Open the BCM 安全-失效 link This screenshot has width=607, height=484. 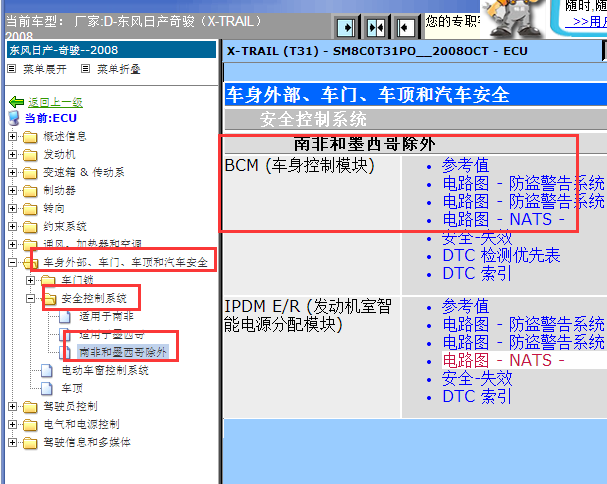click(x=477, y=238)
